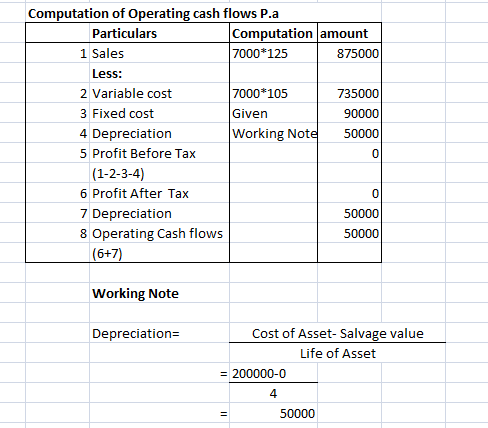Image resolution: width=488 pixels, height=428 pixels.
Task: Click the bold 'Working Note' heading below table
Action: (135, 293)
